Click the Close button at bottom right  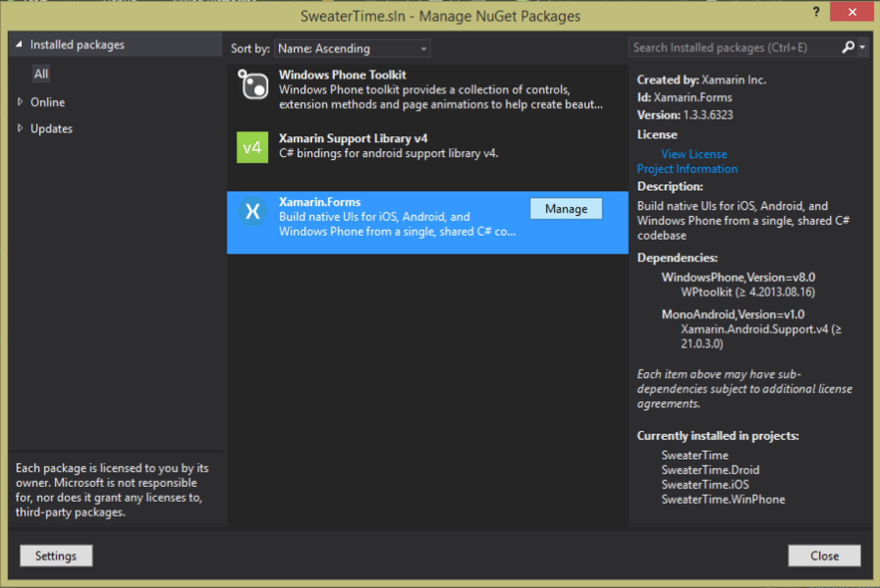coord(824,556)
